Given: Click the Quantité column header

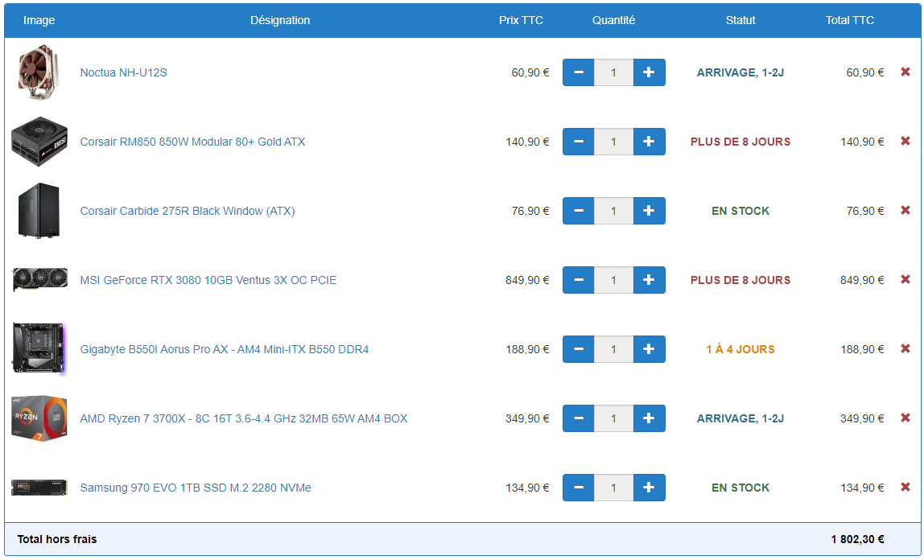Looking at the screenshot, I should 613,20.
